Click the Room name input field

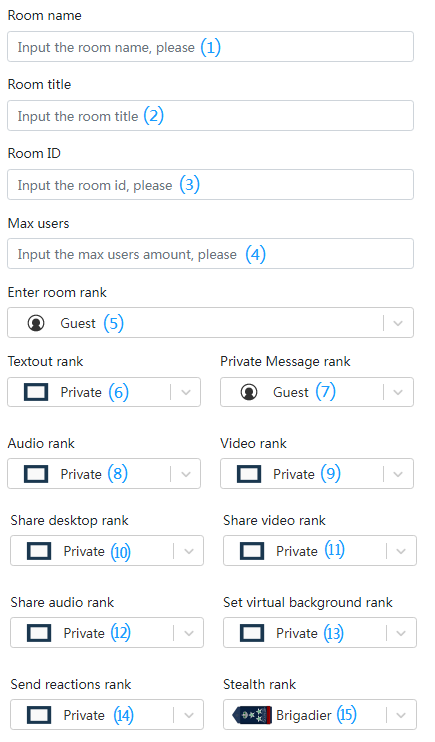211,47
